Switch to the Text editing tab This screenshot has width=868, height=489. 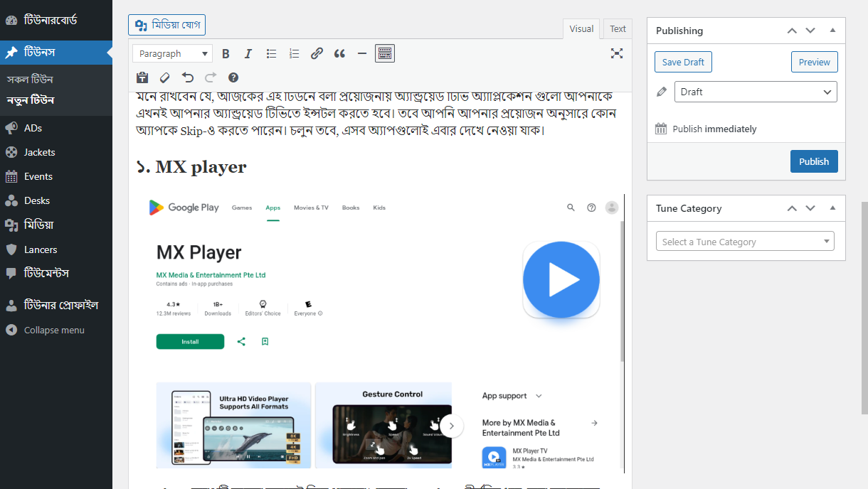pyautogui.click(x=617, y=28)
